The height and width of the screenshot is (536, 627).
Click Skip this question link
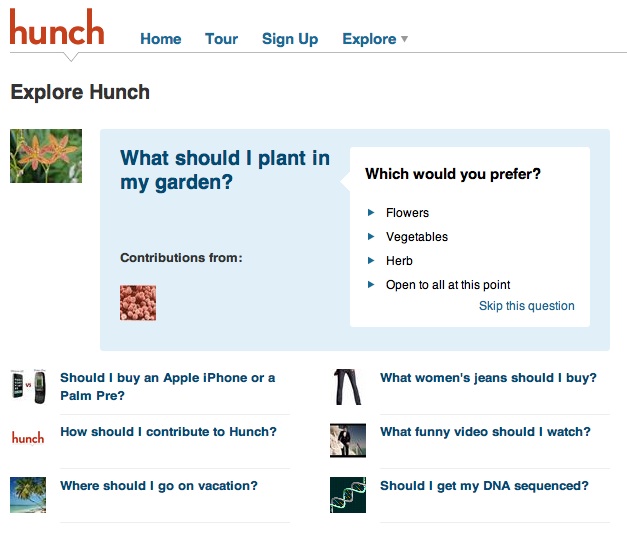[527, 306]
